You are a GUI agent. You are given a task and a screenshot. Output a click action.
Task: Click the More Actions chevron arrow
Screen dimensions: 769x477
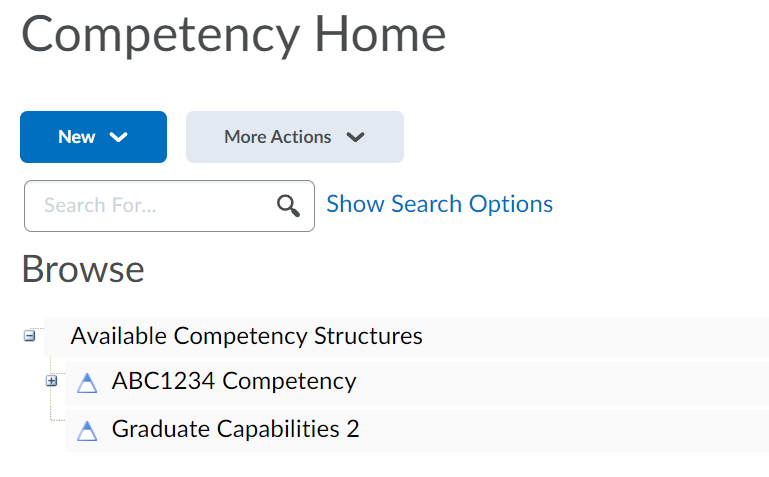coord(355,137)
